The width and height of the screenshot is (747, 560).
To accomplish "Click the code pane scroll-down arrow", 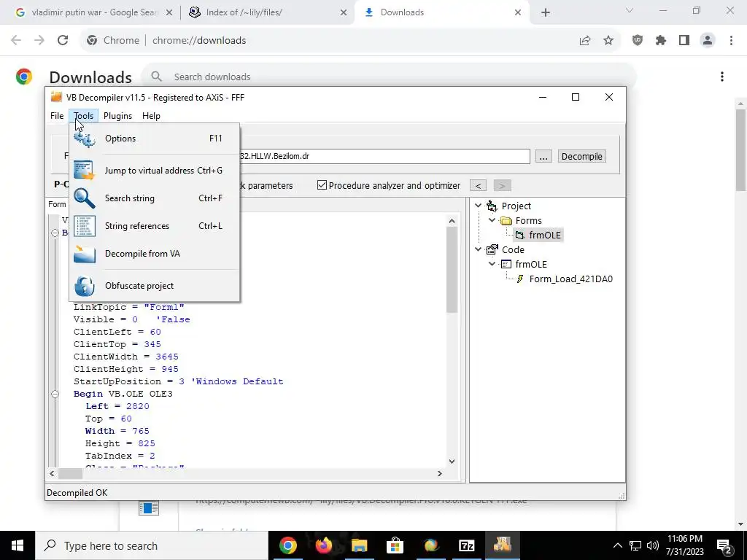I will pyautogui.click(x=452, y=462).
